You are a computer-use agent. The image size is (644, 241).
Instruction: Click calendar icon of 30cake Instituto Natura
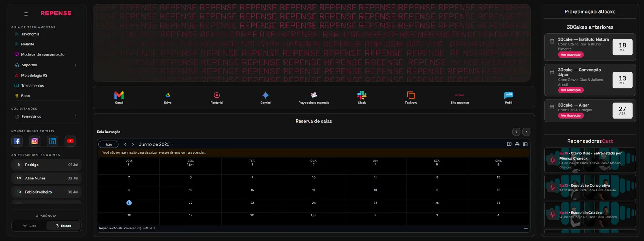[552, 41]
